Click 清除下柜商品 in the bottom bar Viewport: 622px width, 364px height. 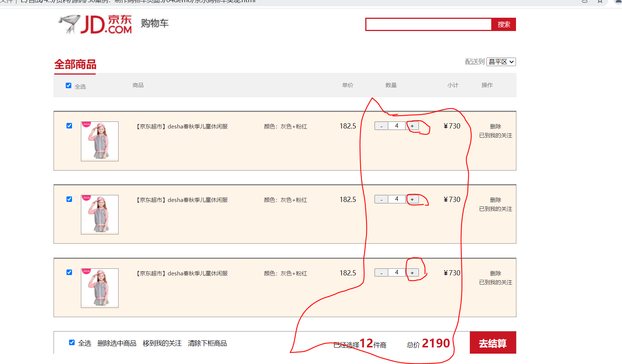(207, 343)
